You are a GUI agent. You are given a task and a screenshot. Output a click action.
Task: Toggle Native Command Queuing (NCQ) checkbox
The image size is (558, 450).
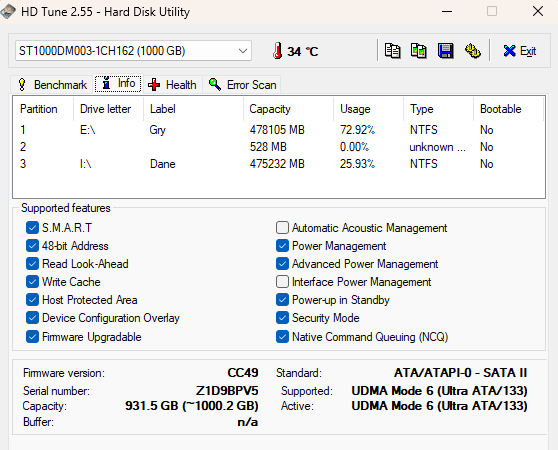[x=282, y=337]
